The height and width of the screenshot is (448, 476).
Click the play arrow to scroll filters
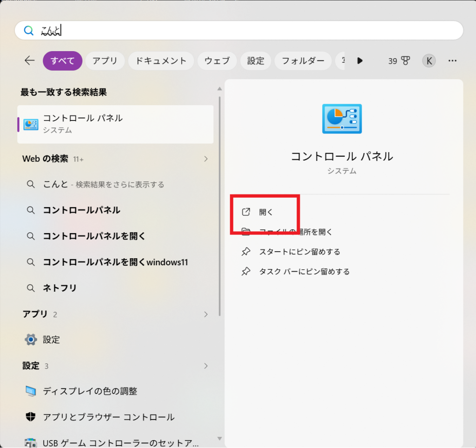(359, 60)
